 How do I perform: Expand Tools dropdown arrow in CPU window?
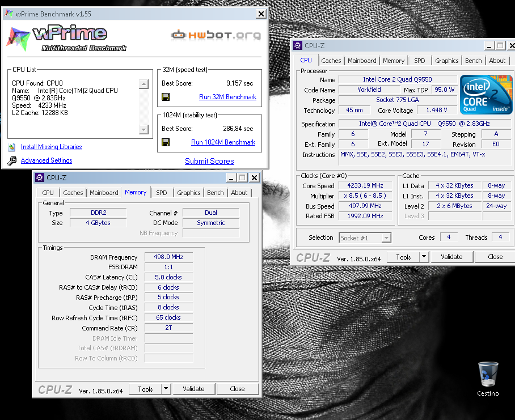424,257
